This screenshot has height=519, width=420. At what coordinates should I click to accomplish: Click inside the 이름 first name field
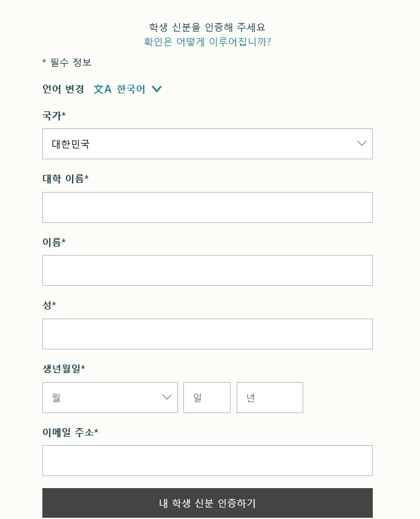[x=208, y=270]
